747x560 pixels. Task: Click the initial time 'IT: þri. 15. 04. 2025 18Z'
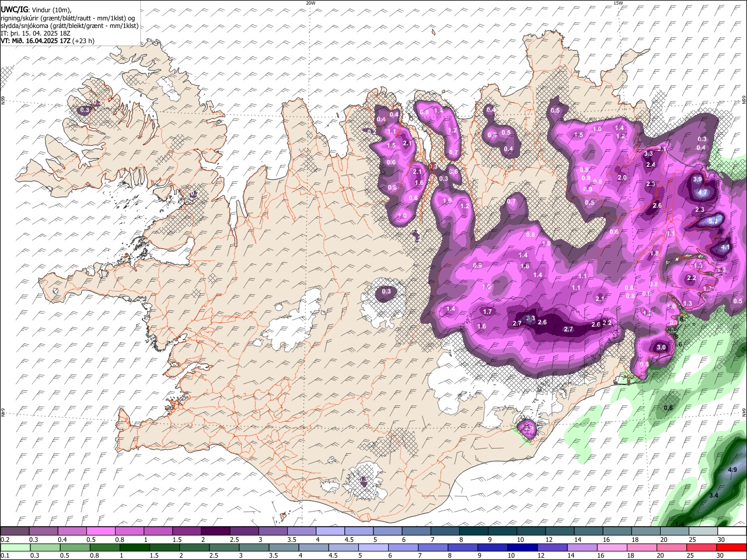point(35,33)
